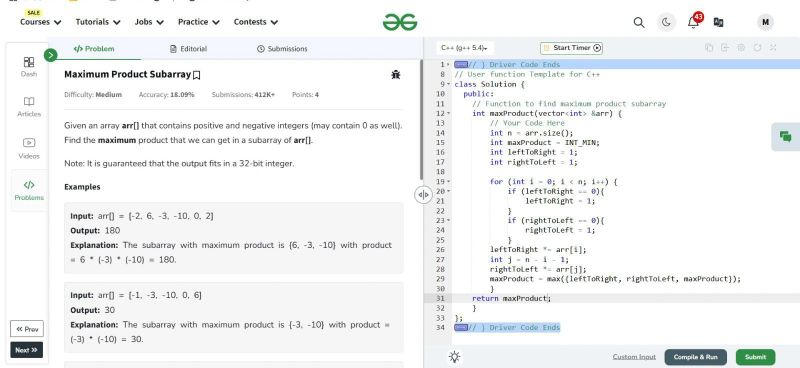This screenshot has height=368, width=800.
Task: Click the Submit button
Action: click(755, 357)
